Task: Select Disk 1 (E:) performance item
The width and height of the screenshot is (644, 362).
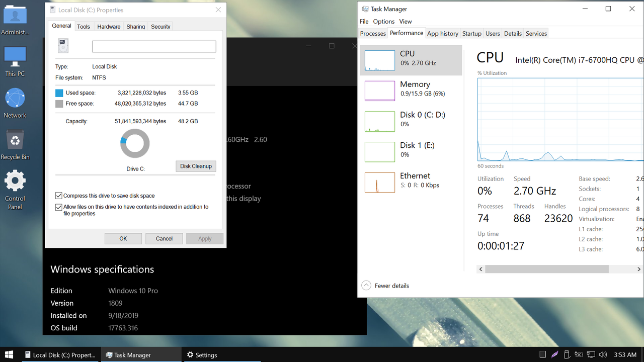Action: [x=411, y=152]
